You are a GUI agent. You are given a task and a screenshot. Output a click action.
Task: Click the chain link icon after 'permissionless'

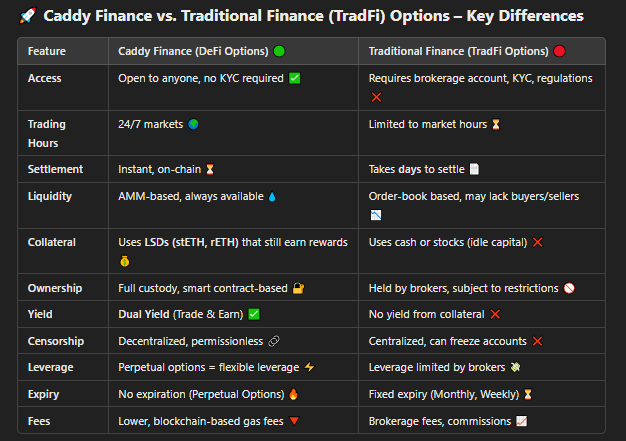click(x=274, y=341)
